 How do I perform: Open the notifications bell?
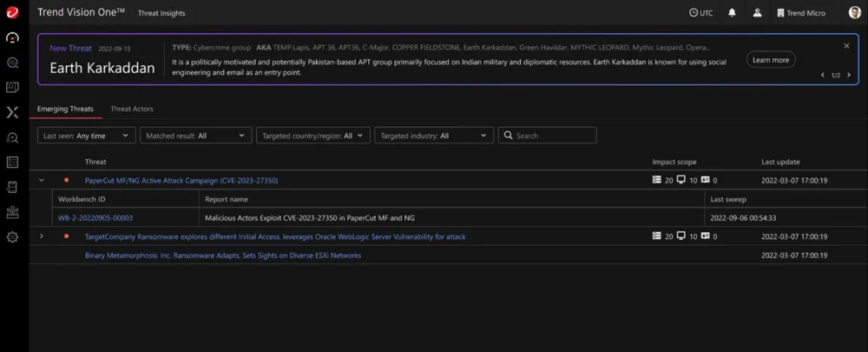733,13
